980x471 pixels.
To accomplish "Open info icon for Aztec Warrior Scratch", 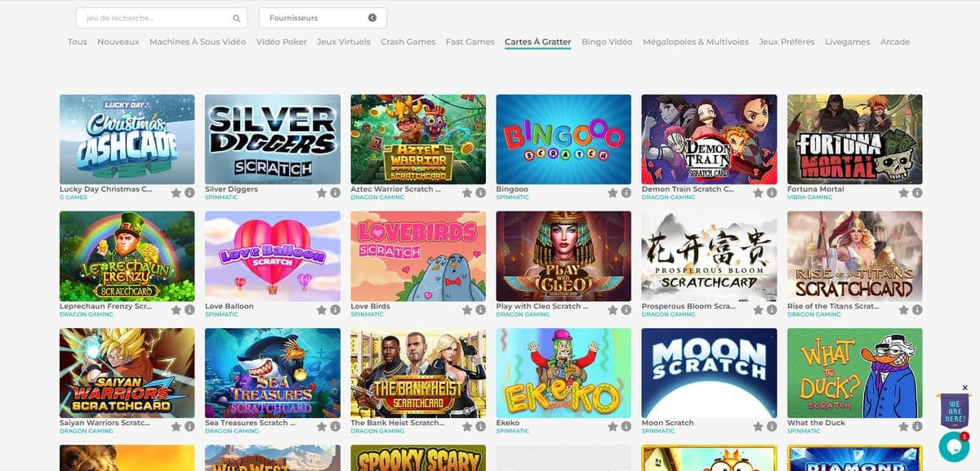I will click(x=480, y=193).
